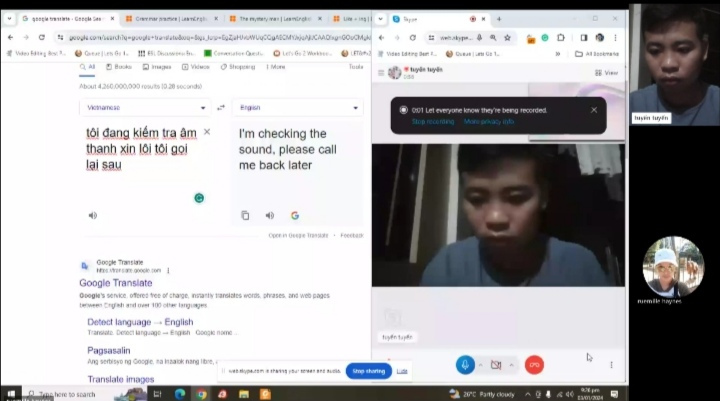Image resolution: width=720 pixels, height=401 pixels.
Task: Toggle the Skype video camera
Action: pyautogui.click(x=496, y=365)
